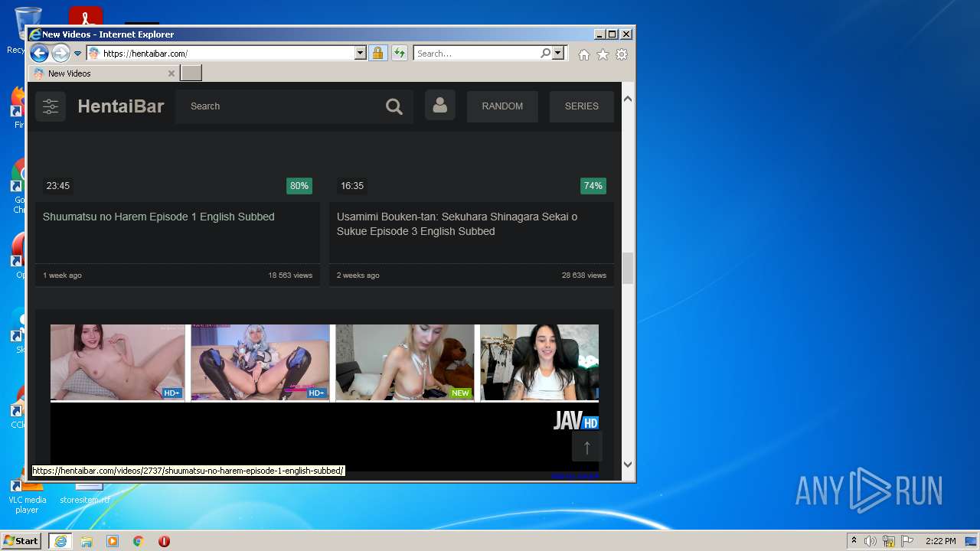Open the site filter settings icon
980x551 pixels.
(51, 106)
